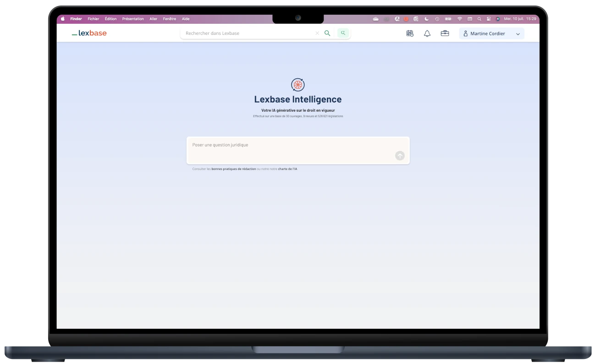Click the Lexbase logo in header

pyautogui.click(x=89, y=33)
